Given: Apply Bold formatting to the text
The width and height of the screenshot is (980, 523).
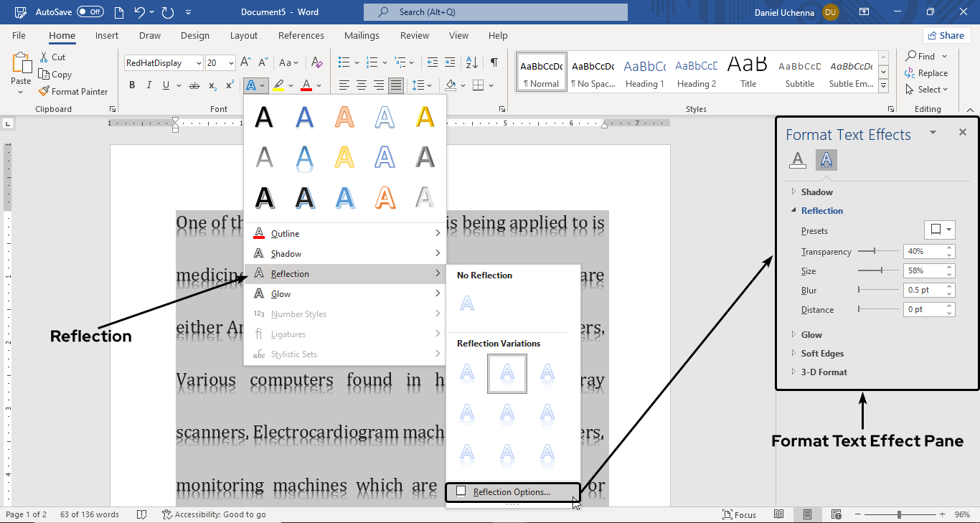Looking at the screenshot, I should tap(132, 85).
